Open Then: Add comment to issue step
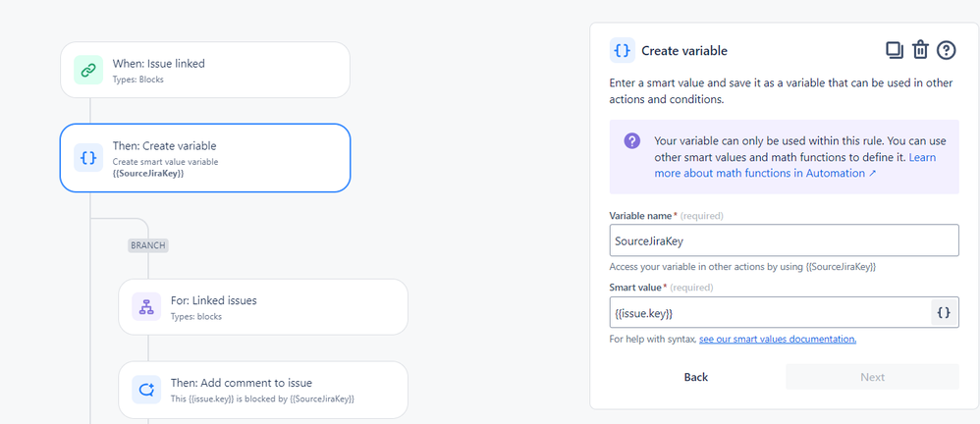Image resolution: width=980 pixels, height=424 pixels. (263, 390)
